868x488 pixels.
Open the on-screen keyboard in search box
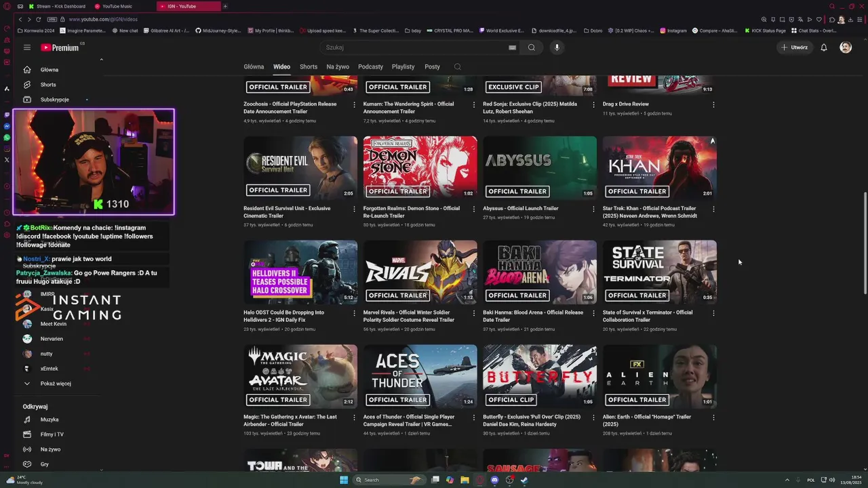tap(512, 47)
